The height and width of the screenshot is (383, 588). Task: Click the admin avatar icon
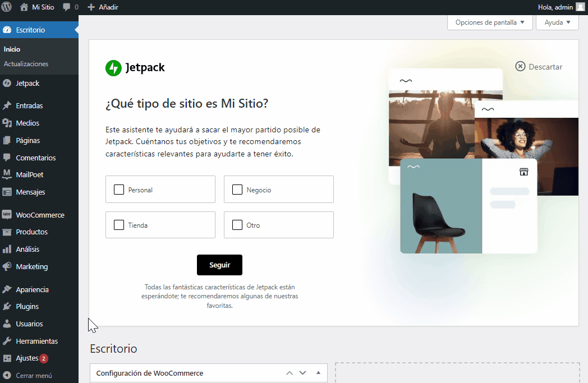pos(580,7)
